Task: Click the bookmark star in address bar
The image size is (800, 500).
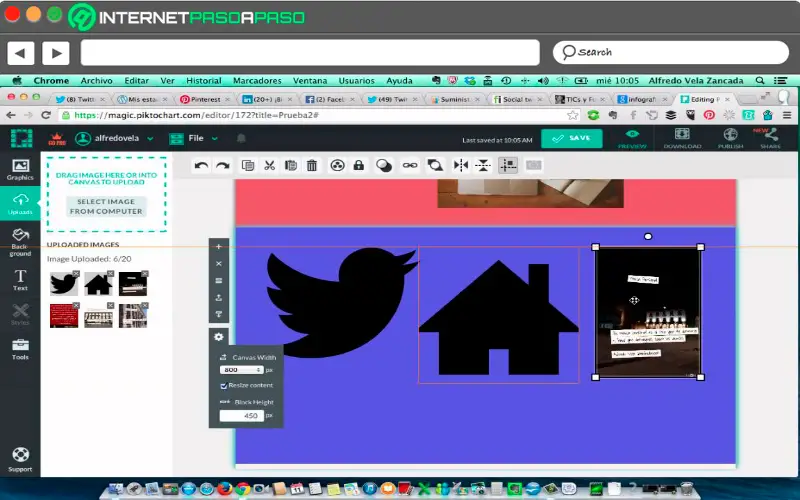Action: tap(572, 115)
